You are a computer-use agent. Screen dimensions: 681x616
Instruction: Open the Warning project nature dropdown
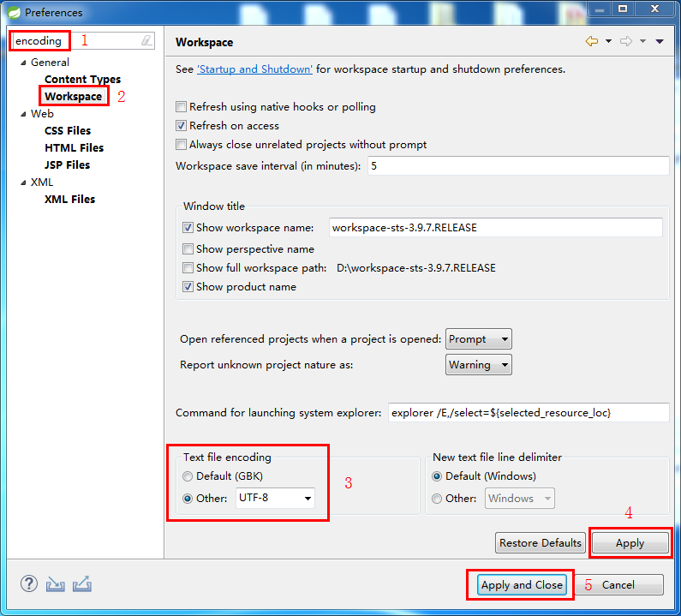479,364
